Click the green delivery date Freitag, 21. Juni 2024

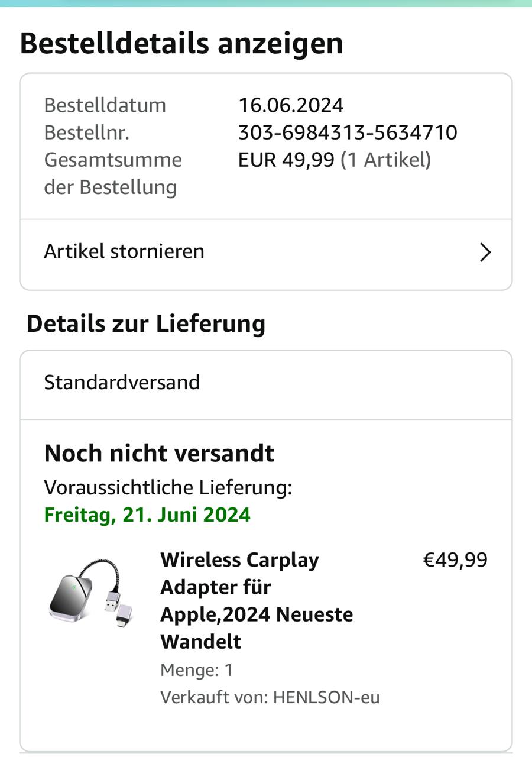[x=147, y=515]
